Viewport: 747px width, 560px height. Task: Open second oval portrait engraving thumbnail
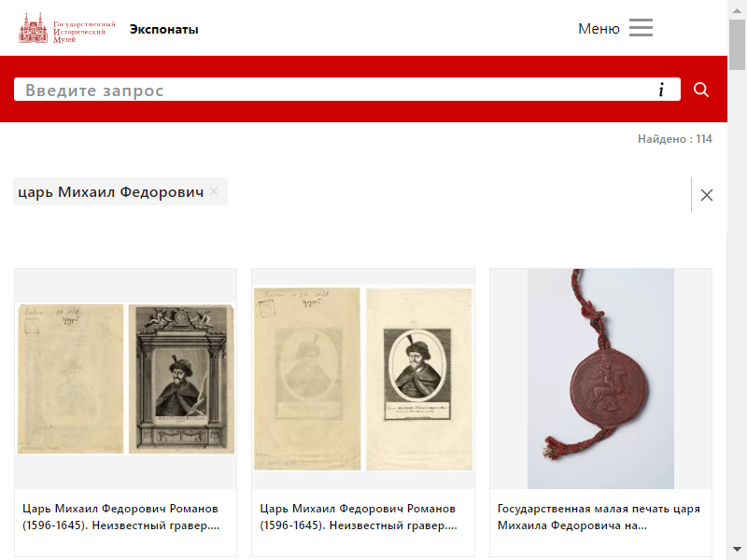point(363,379)
